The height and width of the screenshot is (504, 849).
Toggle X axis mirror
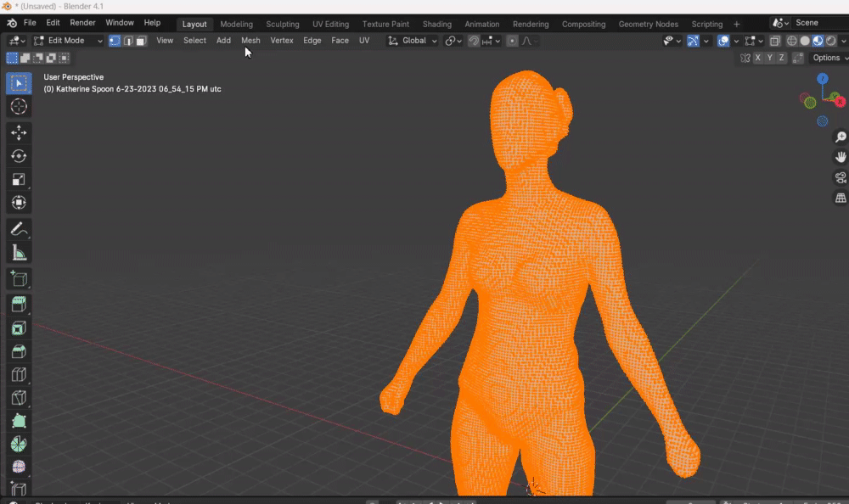coord(757,58)
